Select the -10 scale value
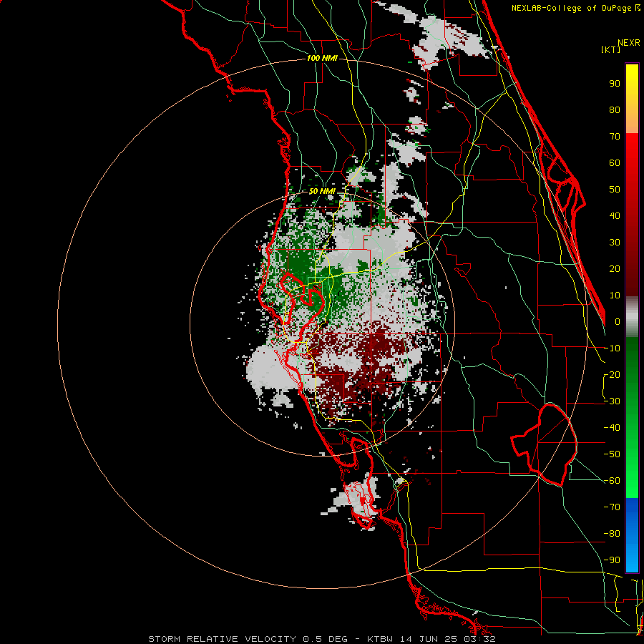The image size is (644, 644). [612, 348]
